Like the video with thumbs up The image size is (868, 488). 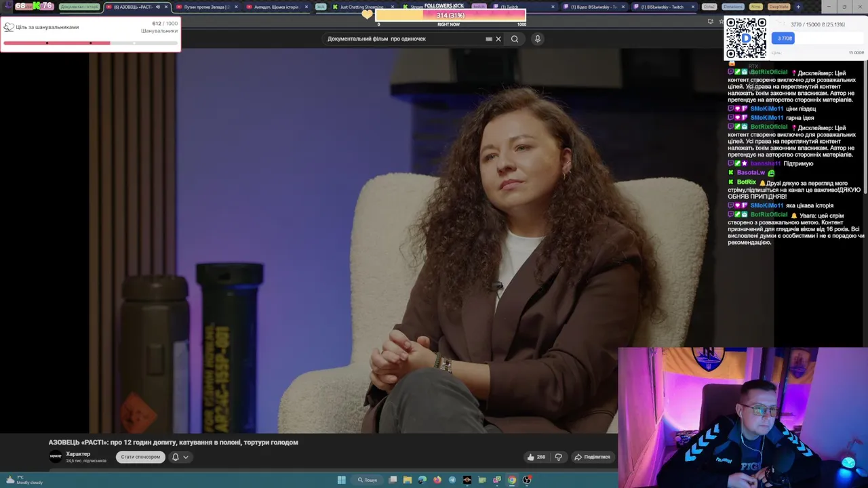coord(536,457)
